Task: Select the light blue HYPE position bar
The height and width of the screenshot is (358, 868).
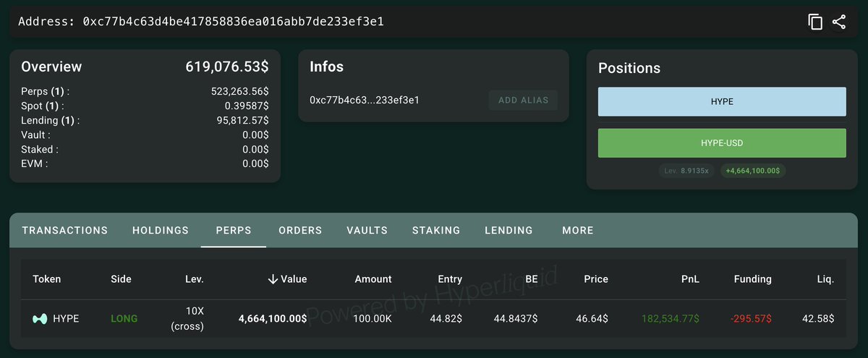Action: pyautogui.click(x=722, y=102)
